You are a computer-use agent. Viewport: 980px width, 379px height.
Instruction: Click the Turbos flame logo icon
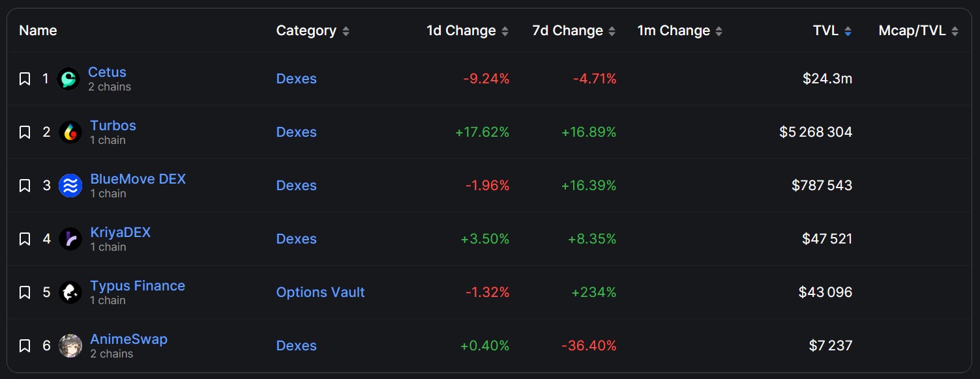70,132
